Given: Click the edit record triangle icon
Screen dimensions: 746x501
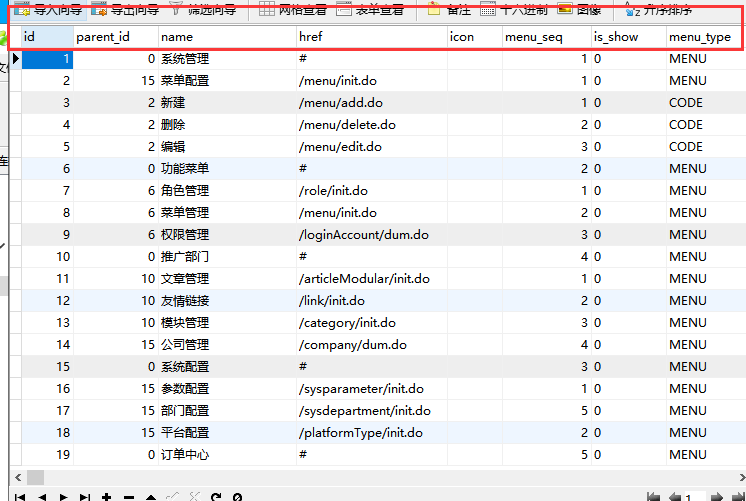Looking at the screenshot, I should (x=151, y=497).
